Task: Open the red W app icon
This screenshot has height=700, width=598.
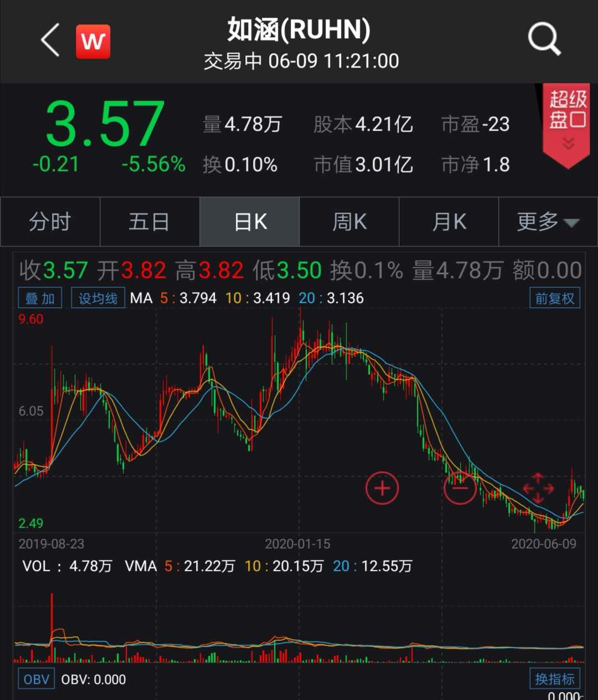Action: coord(93,42)
